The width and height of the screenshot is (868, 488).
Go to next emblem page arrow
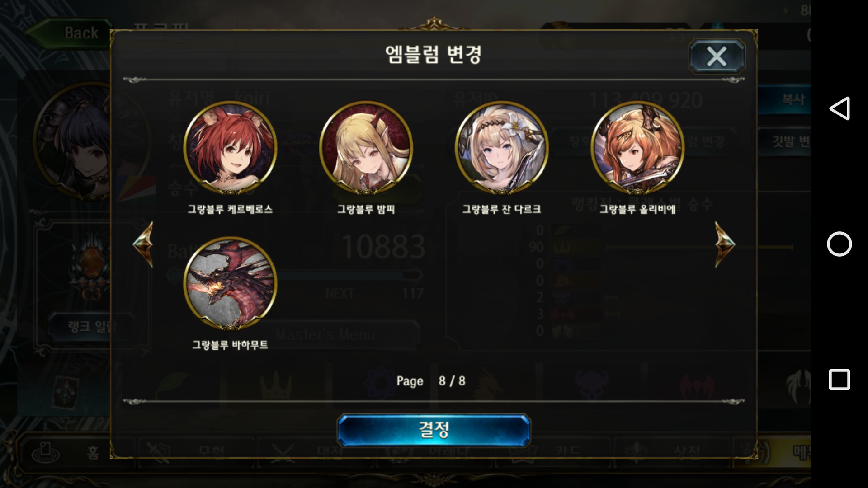tap(725, 244)
